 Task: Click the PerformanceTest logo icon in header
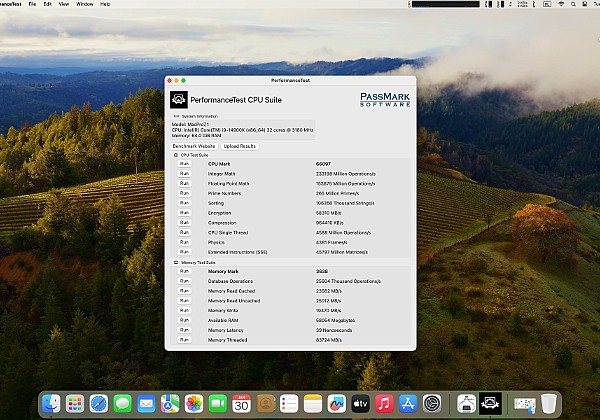pyautogui.click(x=179, y=99)
